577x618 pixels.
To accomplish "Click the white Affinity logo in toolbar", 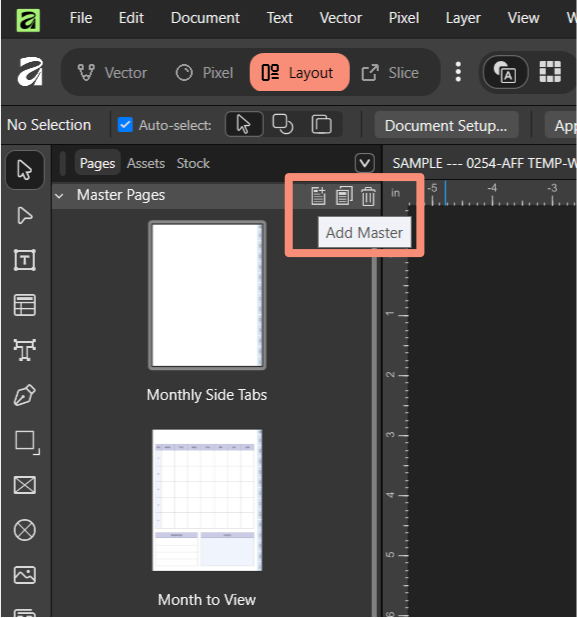I will click(x=30, y=71).
